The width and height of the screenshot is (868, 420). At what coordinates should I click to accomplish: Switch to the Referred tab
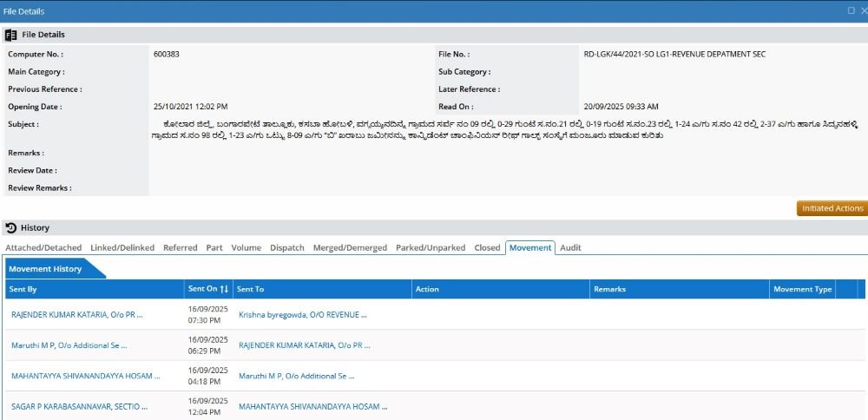click(x=180, y=247)
